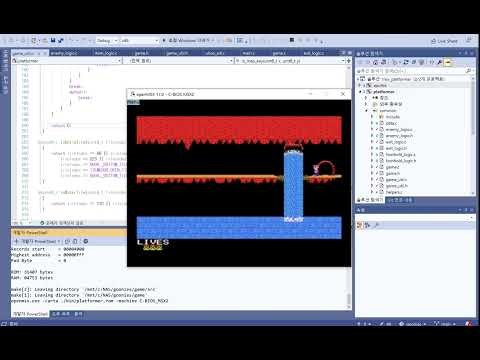This screenshot has height=360, width=480.
Task: Select game.h in Solution Explorer
Action: pos(393,173)
